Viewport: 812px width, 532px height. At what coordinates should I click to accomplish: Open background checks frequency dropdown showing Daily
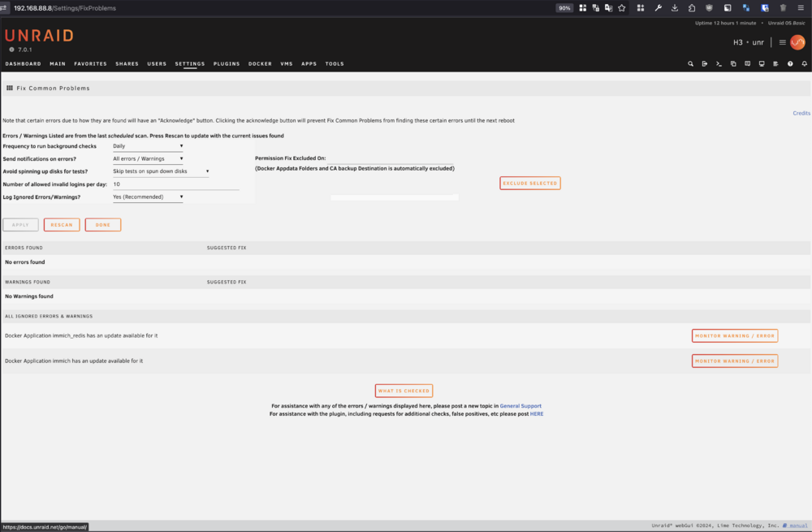(x=148, y=146)
